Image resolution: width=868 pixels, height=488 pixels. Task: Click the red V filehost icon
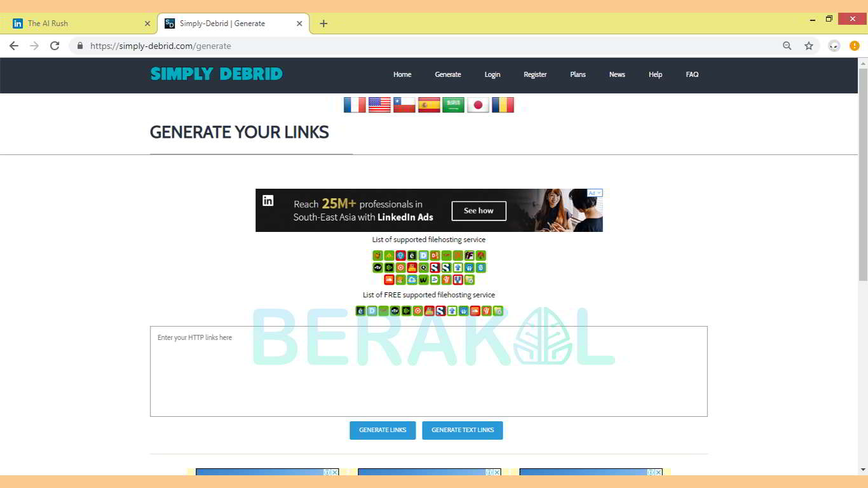(x=458, y=280)
